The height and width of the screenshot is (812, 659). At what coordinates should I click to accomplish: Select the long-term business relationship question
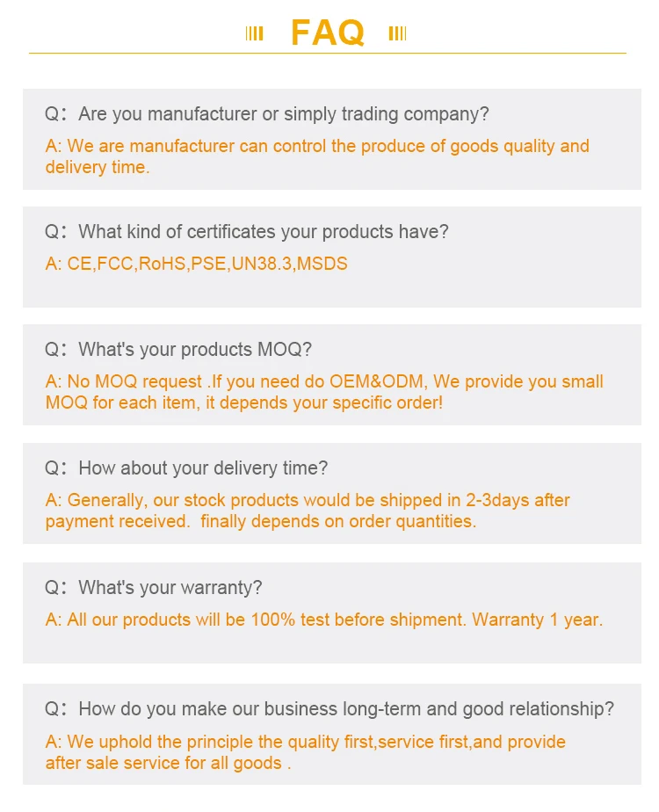[329, 709]
